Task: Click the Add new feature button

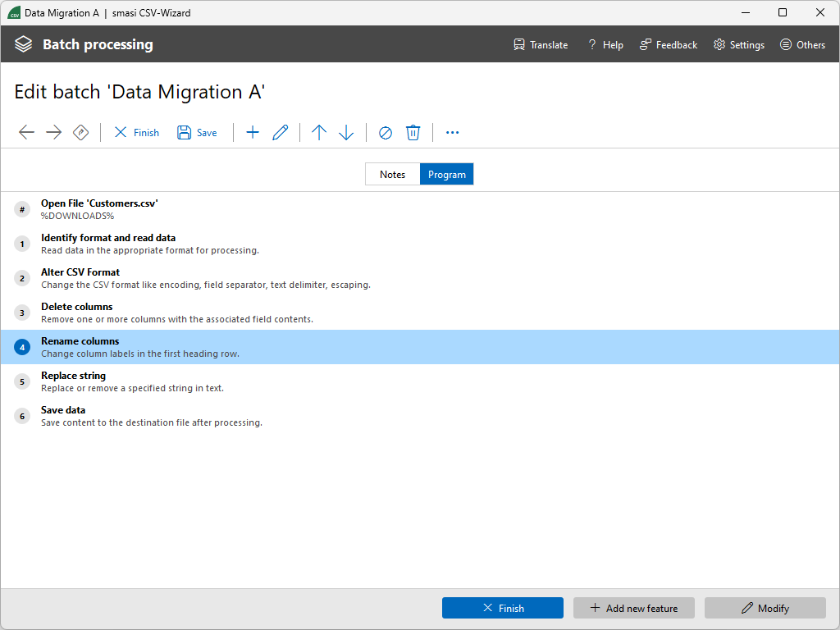Action: 633,608
